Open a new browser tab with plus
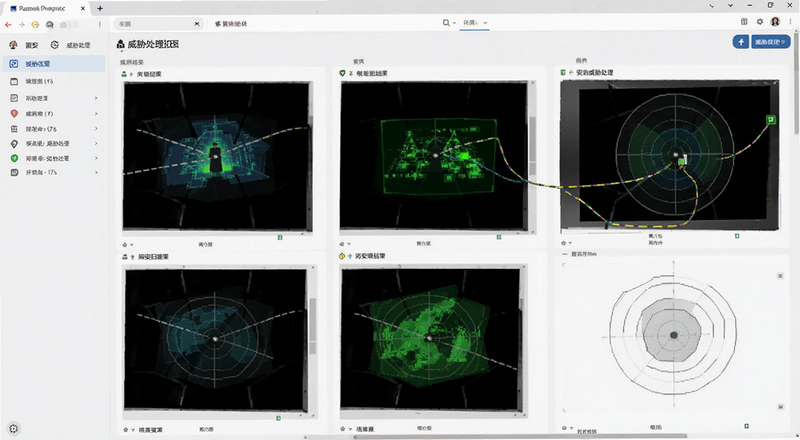The width and height of the screenshot is (800, 440). [100, 8]
